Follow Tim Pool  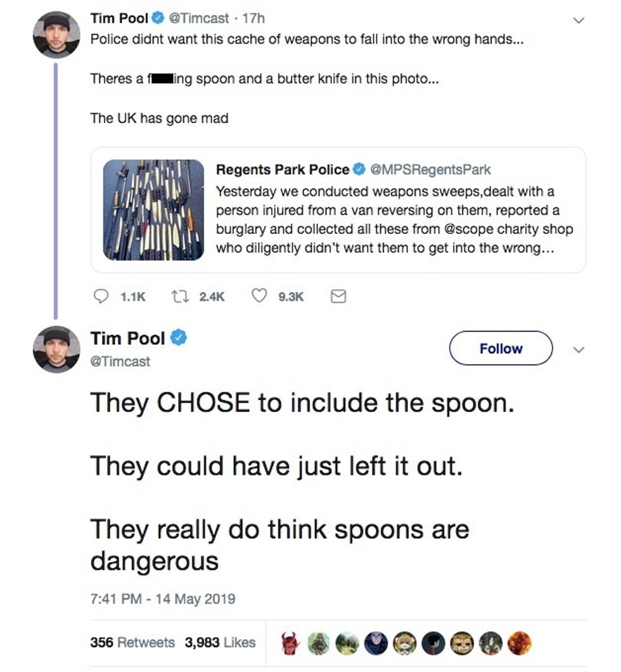point(501,348)
